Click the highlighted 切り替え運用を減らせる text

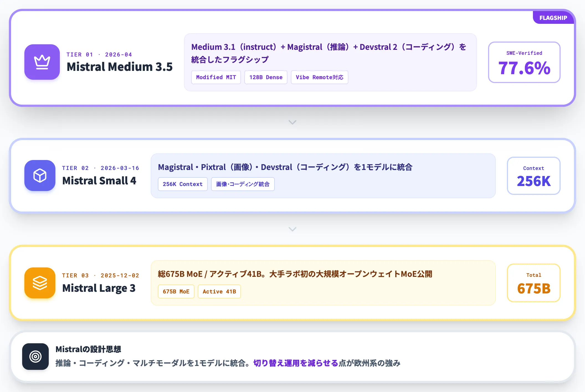pos(296,363)
